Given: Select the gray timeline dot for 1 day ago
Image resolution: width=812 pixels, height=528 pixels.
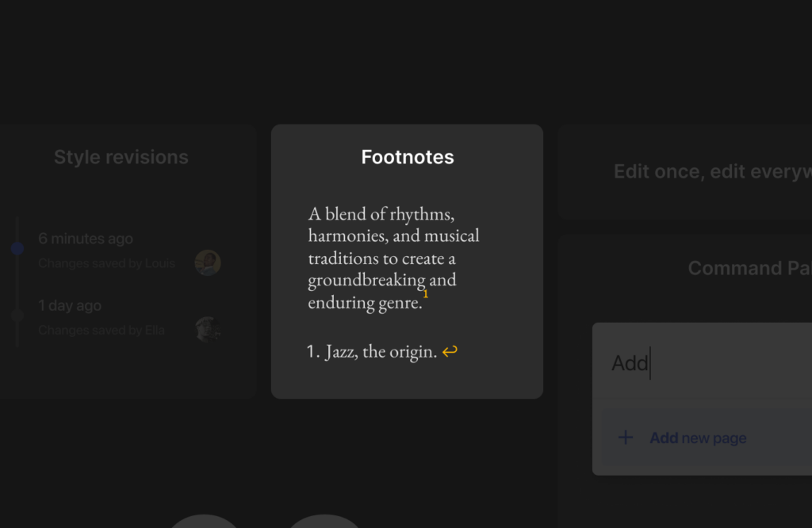Looking at the screenshot, I should [17, 316].
